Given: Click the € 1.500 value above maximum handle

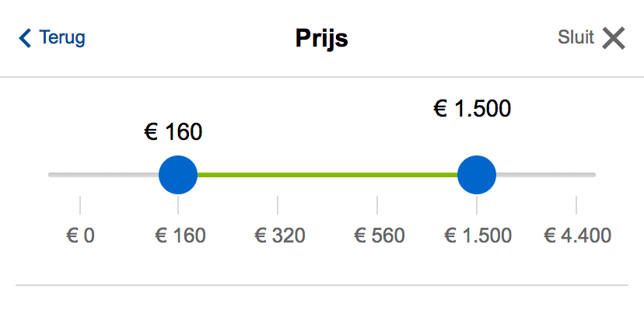Looking at the screenshot, I should click(x=472, y=110).
